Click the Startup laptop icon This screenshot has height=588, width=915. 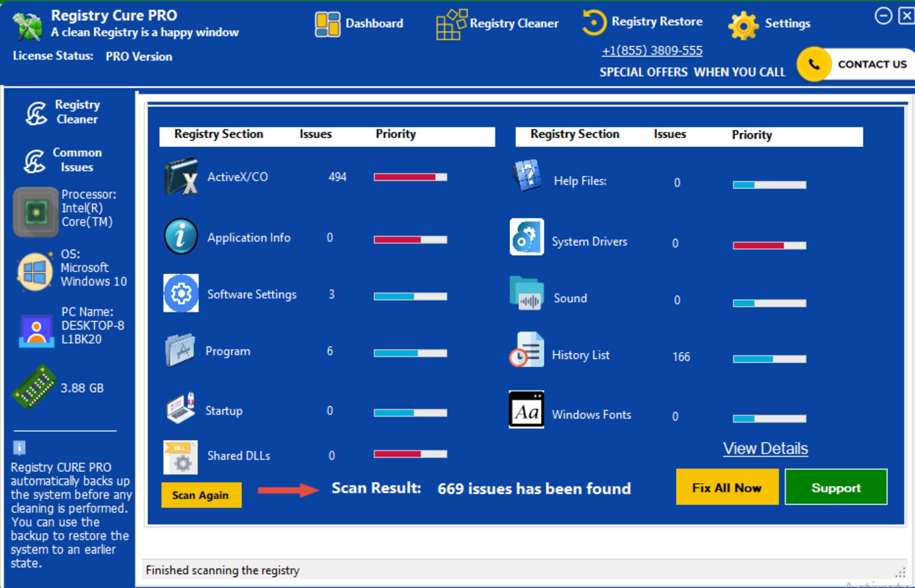point(180,408)
